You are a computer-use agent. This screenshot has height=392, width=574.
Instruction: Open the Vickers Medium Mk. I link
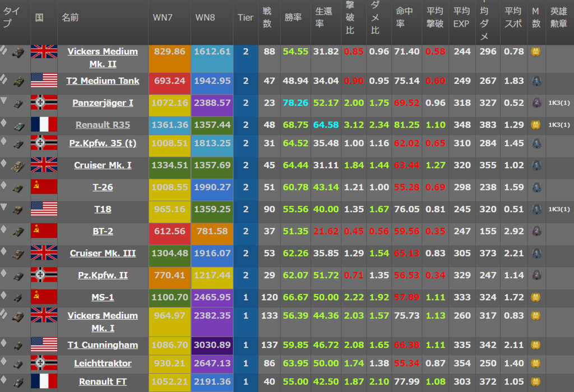[x=103, y=322]
